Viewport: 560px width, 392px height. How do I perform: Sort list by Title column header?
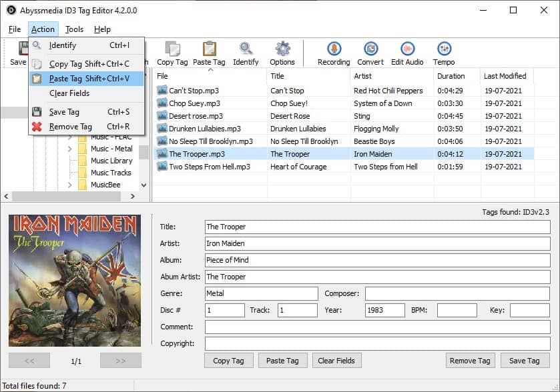(309, 76)
